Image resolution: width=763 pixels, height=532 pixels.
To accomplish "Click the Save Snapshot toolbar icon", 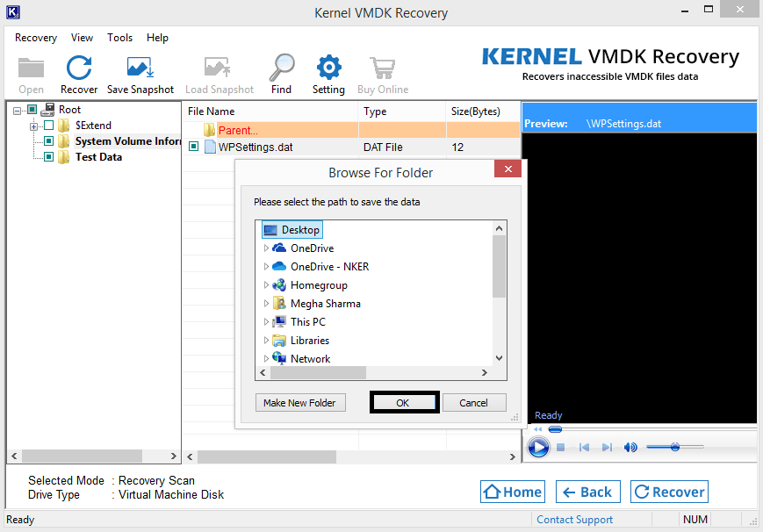I will pos(140,68).
